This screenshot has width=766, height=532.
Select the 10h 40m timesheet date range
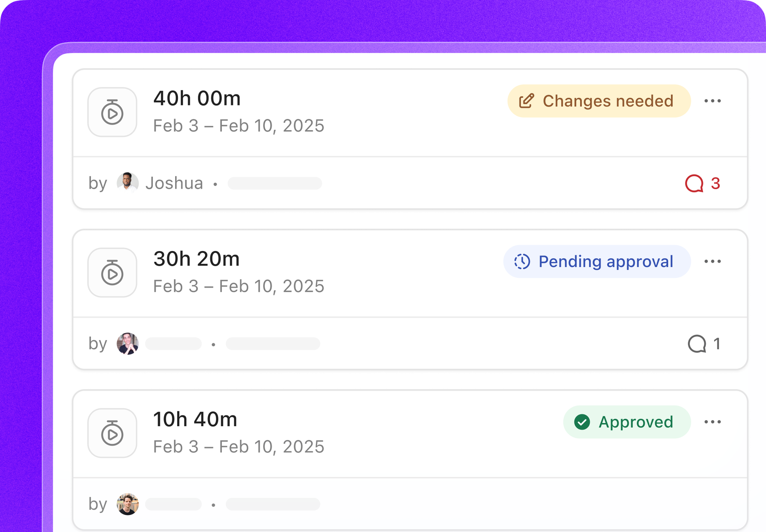tap(239, 447)
